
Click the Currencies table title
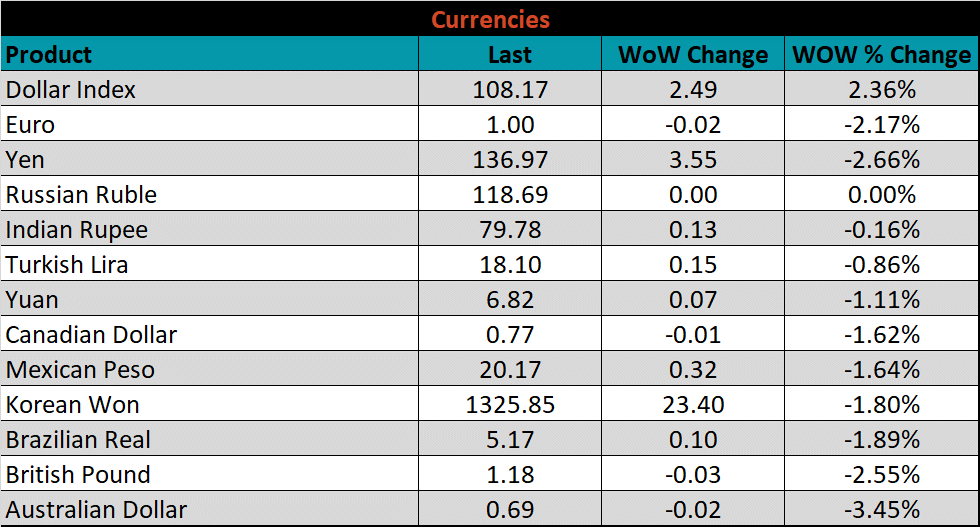coord(490,19)
